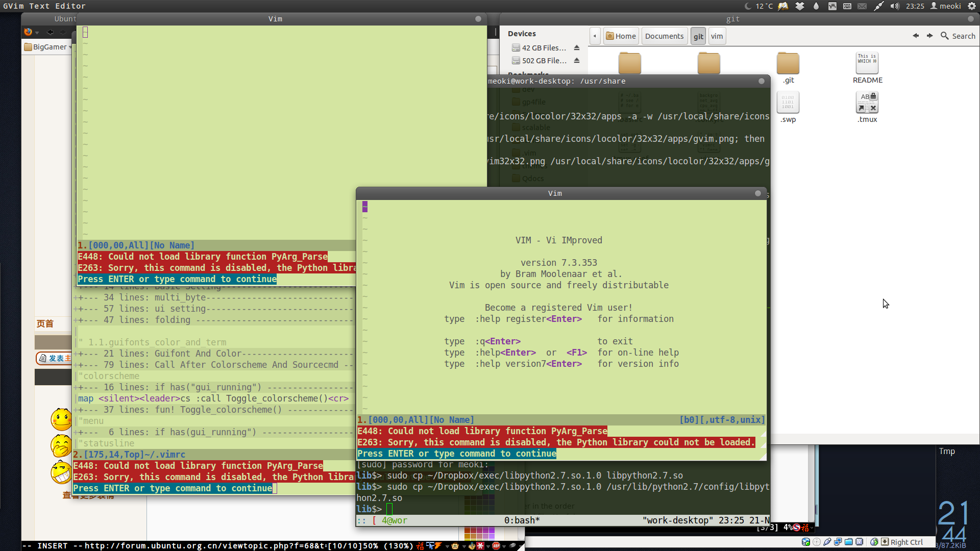
Task: Click the top smiley emoticon on forum page
Action: tap(61, 419)
